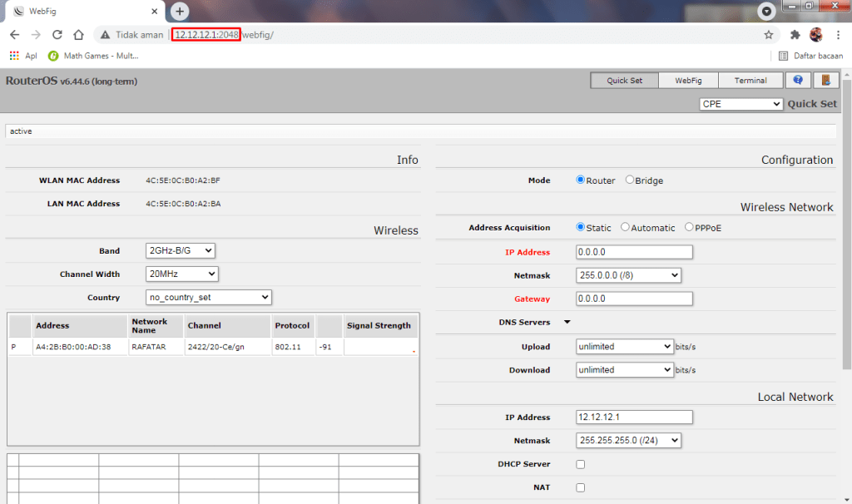Select the Bridge mode radio button
Viewport: 852px width, 504px height.
630,180
